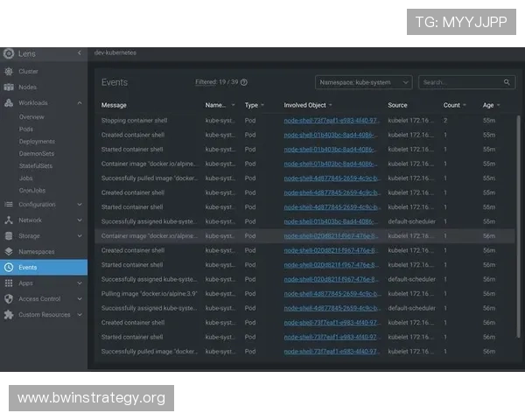Click the help icon beside Filtered count
Viewport: 525px width, 420px height.
tap(244, 82)
